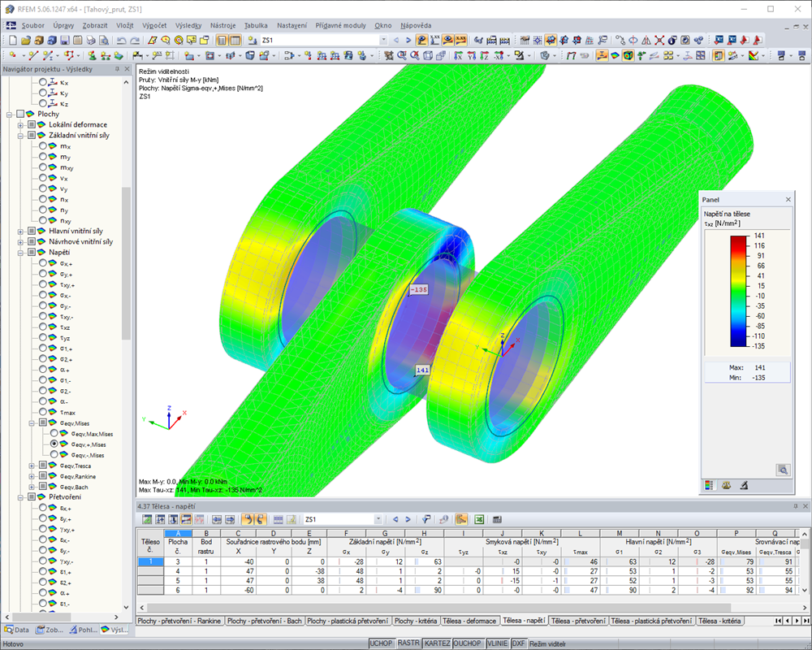
Task: Toggle UCHOP mode in the status bar
Action: [382, 643]
